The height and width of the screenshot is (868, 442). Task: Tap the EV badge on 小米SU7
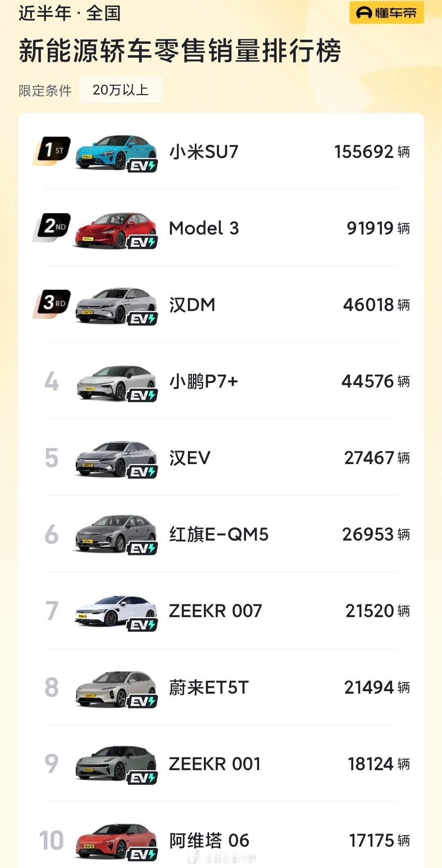pyautogui.click(x=142, y=166)
